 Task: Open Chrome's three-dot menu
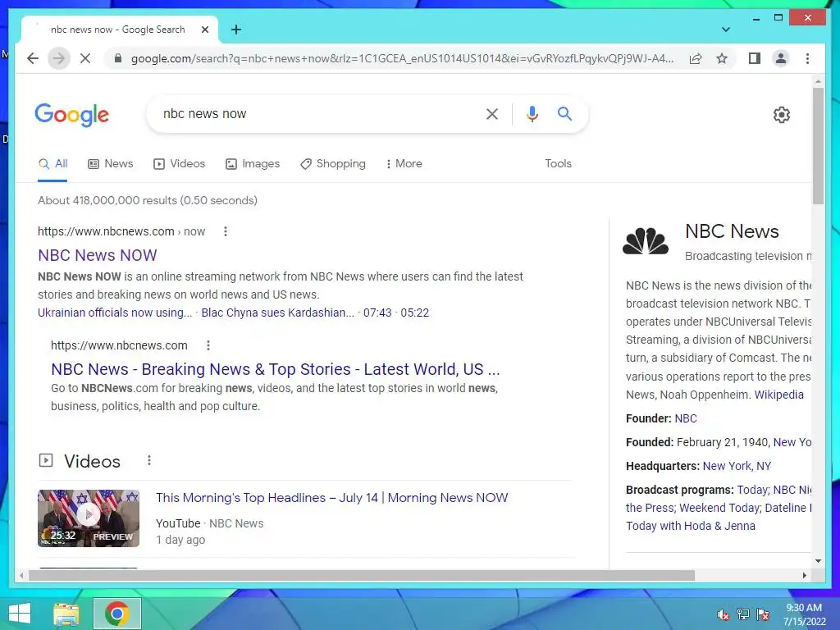[807, 58]
